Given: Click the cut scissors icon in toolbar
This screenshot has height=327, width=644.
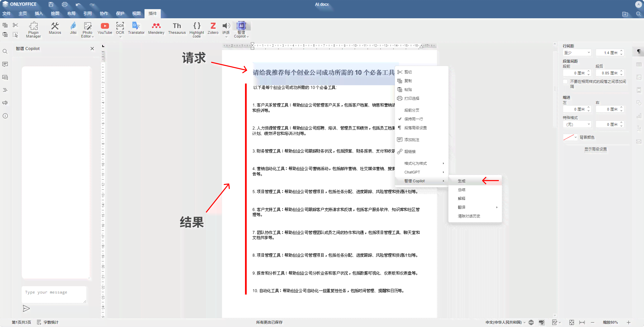Looking at the screenshot, I should click(x=16, y=25).
